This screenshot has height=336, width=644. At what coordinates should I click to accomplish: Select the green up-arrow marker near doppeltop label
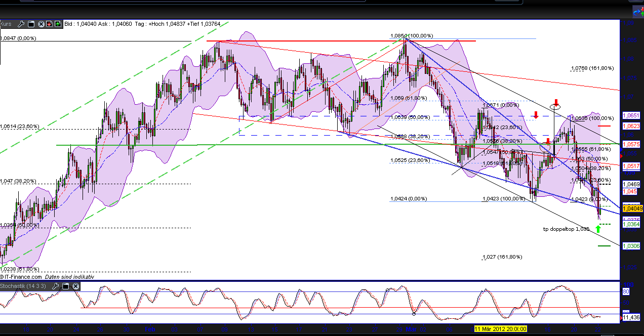click(x=598, y=228)
